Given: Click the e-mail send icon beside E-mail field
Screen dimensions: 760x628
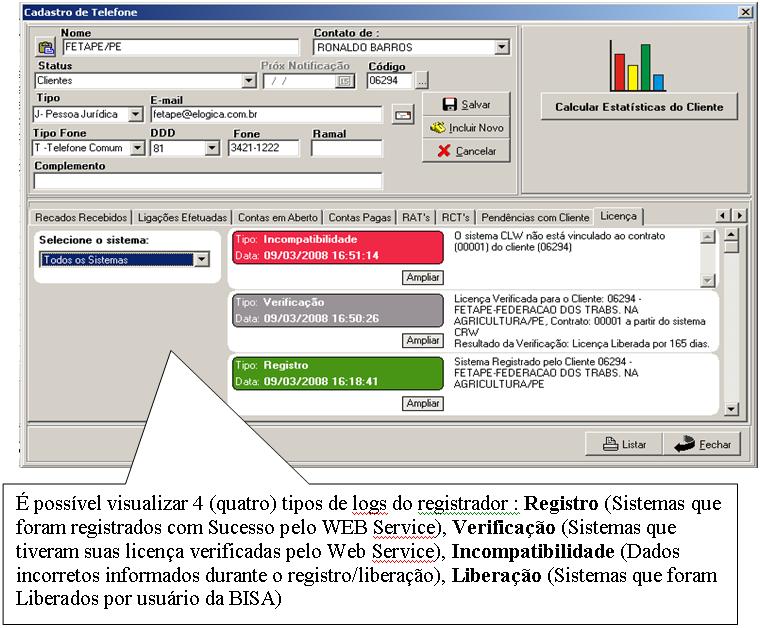Looking at the screenshot, I should (x=402, y=115).
